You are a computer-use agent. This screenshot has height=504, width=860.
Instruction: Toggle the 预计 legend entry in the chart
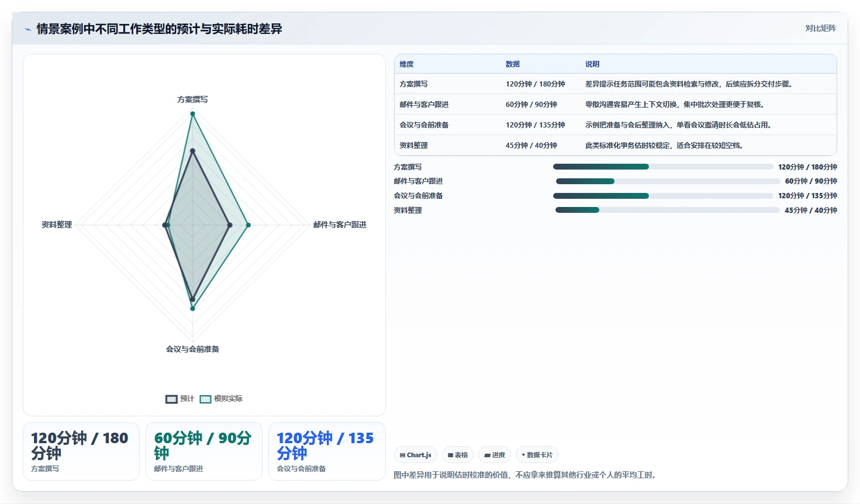tap(179, 399)
